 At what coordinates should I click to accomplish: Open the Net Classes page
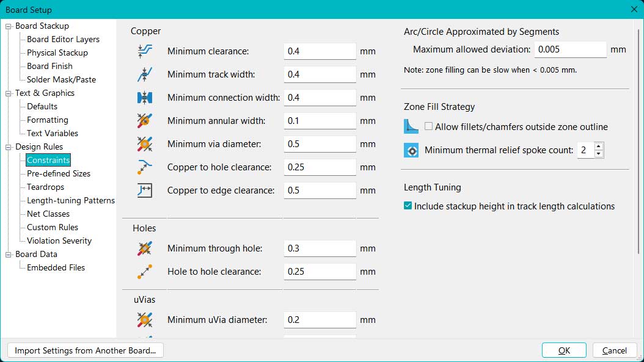(x=48, y=214)
